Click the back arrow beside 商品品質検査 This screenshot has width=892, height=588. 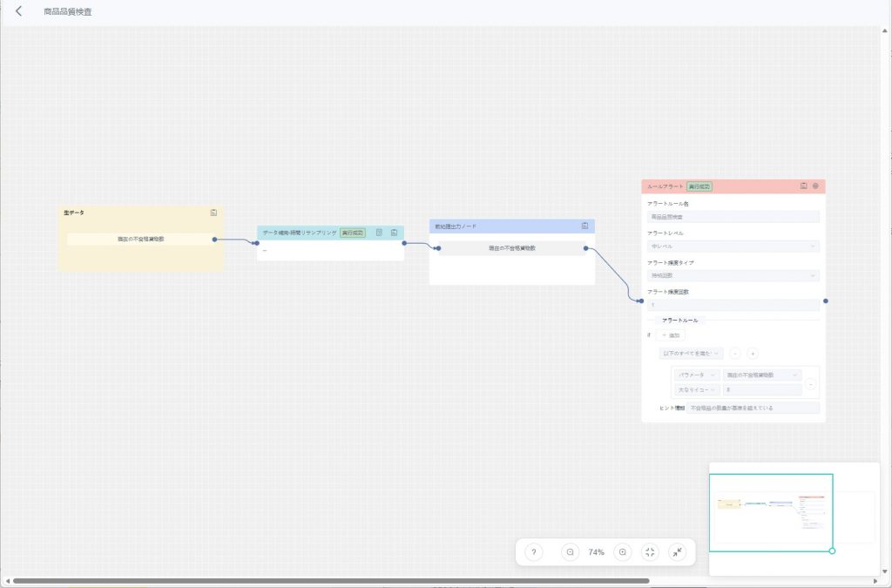(x=19, y=11)
